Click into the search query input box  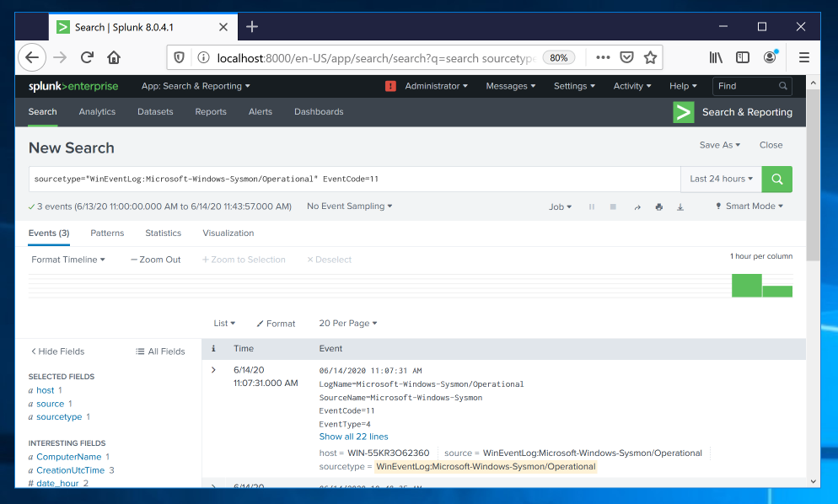[354, 179]
